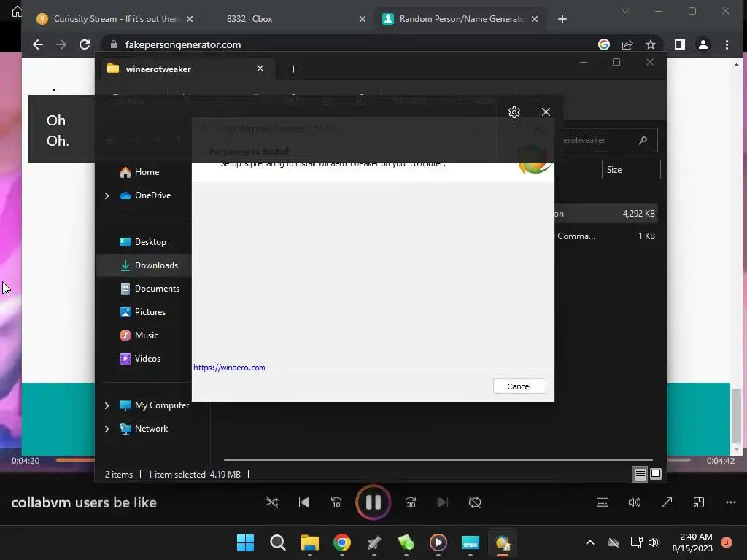This screenshot has height=560, width=747.
Task: Close the 8332 - Cbox tab
Action: [363, 19]
